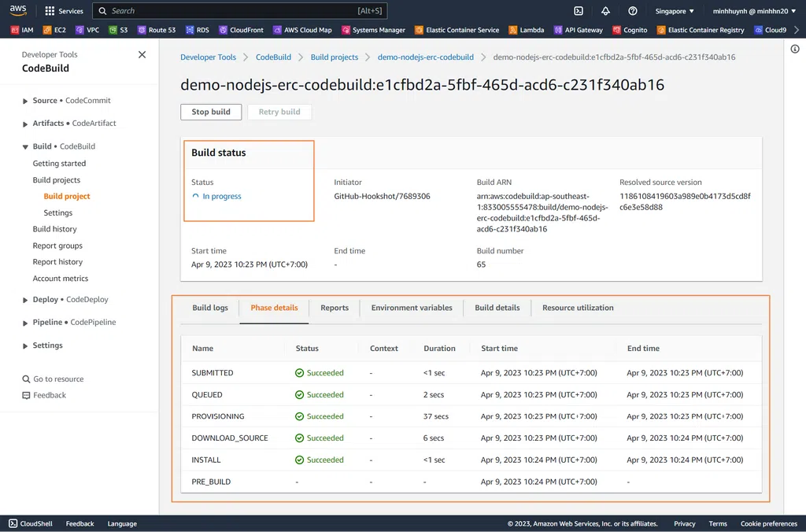This screenshot has height=532, width=806.
Task: Click the Retry build button
Action: pos(279,112)
